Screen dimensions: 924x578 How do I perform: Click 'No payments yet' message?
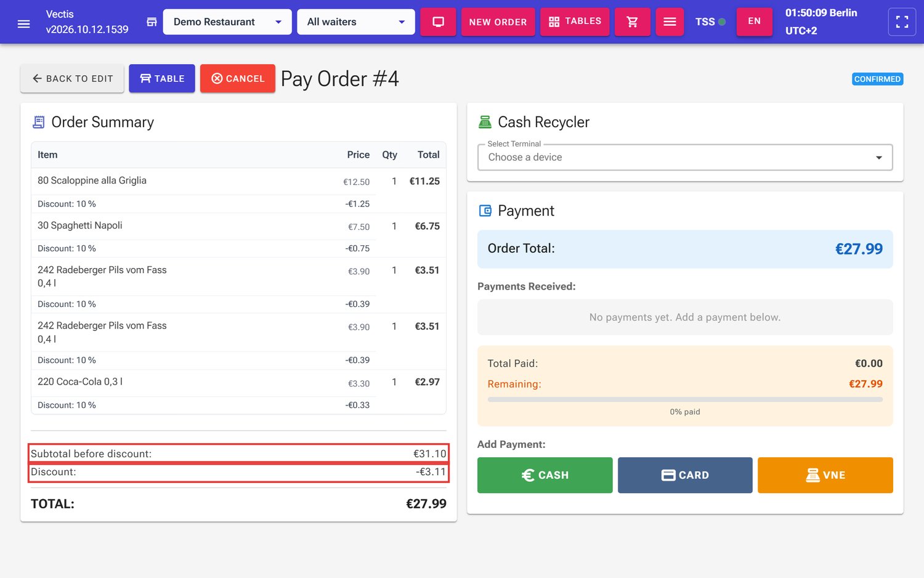point(685,317)
